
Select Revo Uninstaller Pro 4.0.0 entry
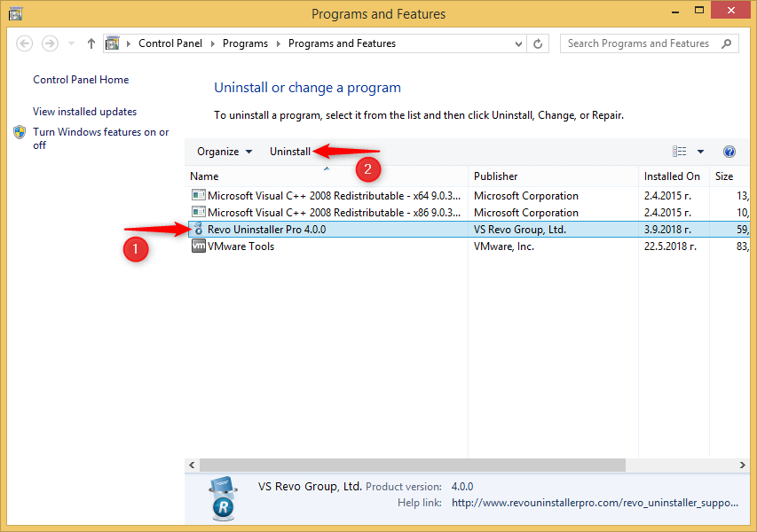point(469,230)
